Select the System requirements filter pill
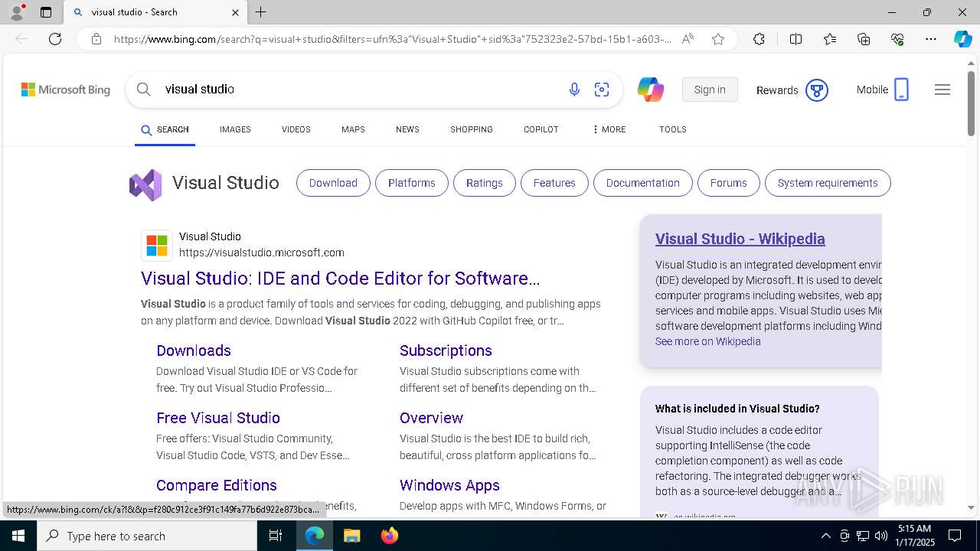Image resolution: width=980 pixels, height=551 pixels. (x=828, y=183)
